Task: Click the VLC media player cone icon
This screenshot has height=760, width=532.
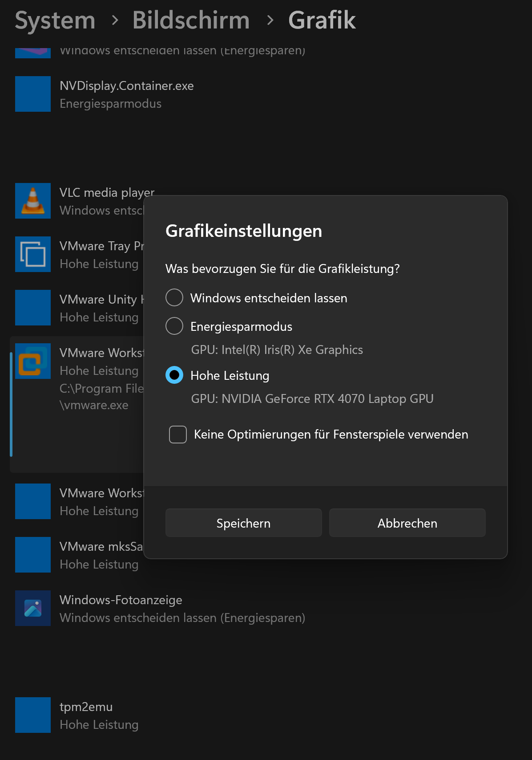Action: click(x=33, y=201)
